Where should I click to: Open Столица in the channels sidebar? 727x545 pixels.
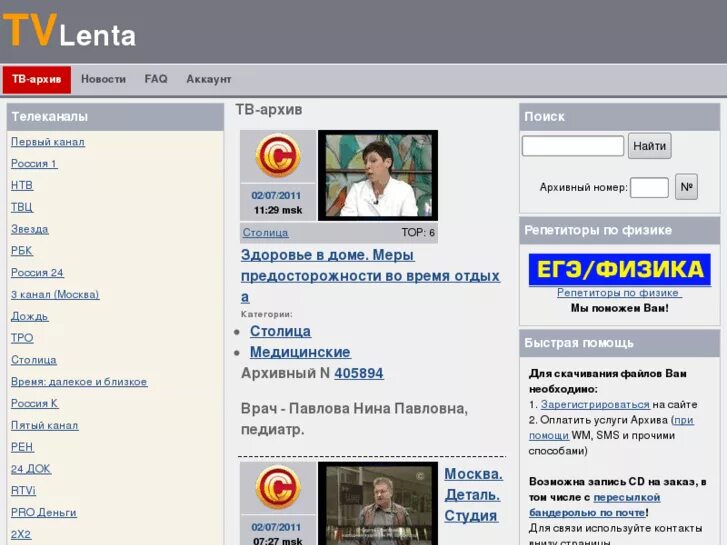click(x=34, y=360)
